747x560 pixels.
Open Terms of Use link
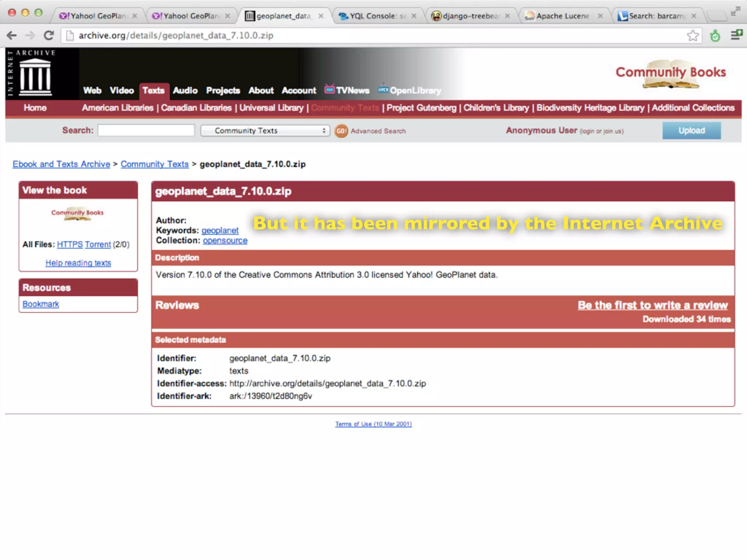[x=373, y=424]
